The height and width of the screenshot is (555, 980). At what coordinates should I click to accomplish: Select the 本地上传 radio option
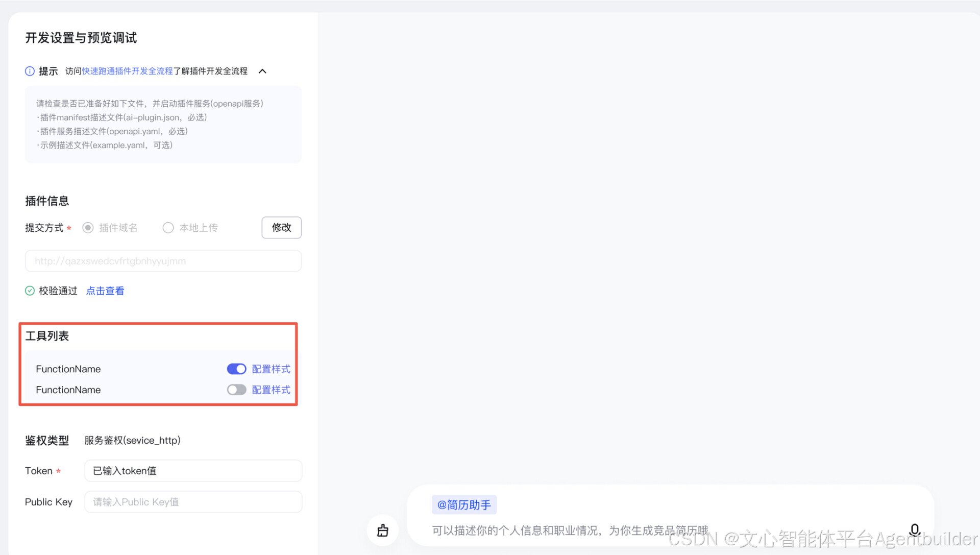(x=168, y=228)
